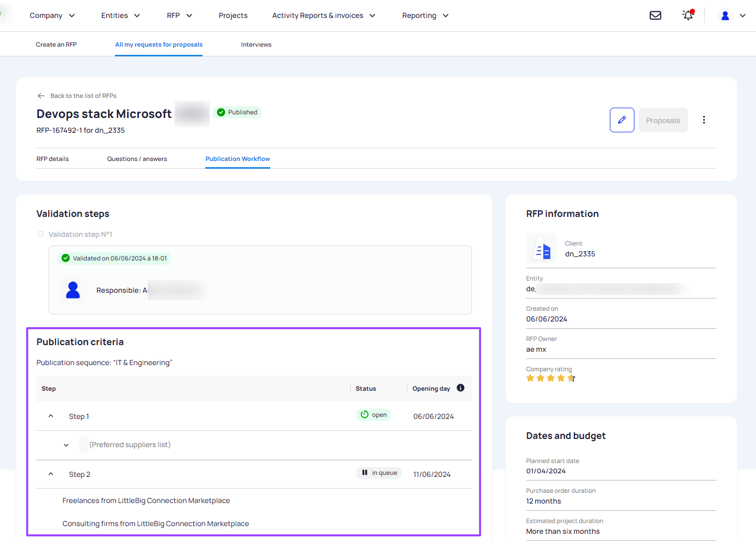Image resolution: width=756 pixels, height=541 pixels.
Task: Open the Company menu
Action: coord(52,16)
